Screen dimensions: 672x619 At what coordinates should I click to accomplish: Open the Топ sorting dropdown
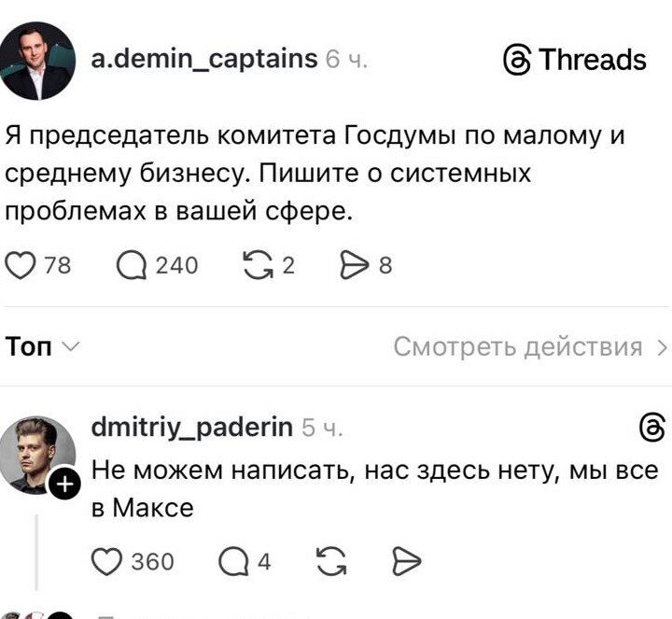pyautogui.click(x=42, y=347)
